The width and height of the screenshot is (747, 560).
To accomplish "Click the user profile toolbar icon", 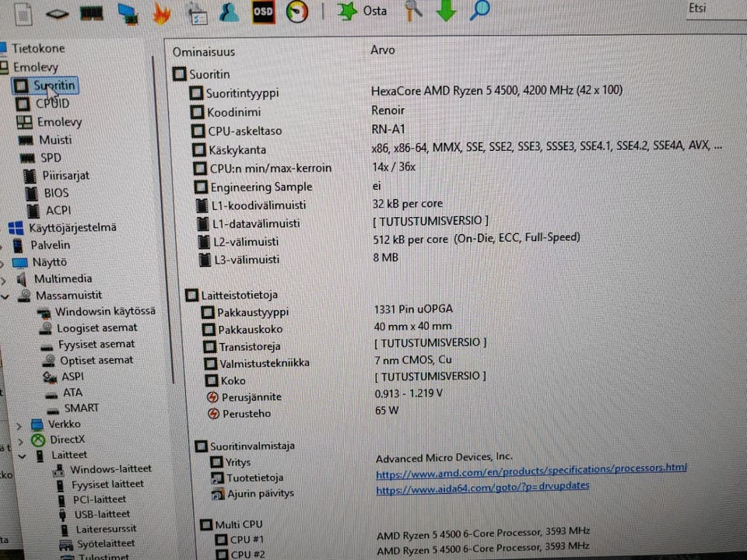I will pyautogui.click(x=229, y=12).
